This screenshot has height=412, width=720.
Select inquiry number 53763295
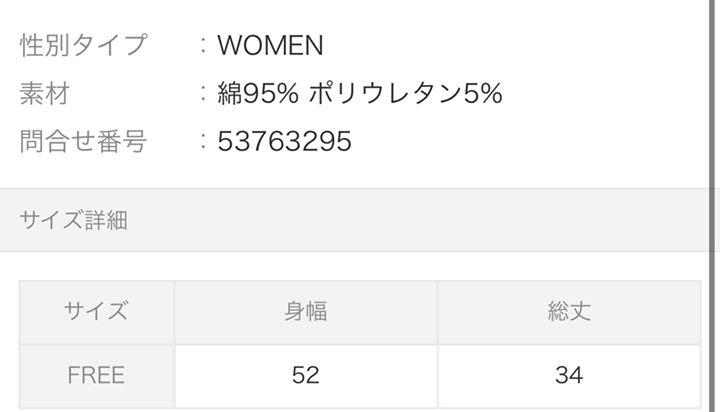pyautogui.click(x=285, y=141)
